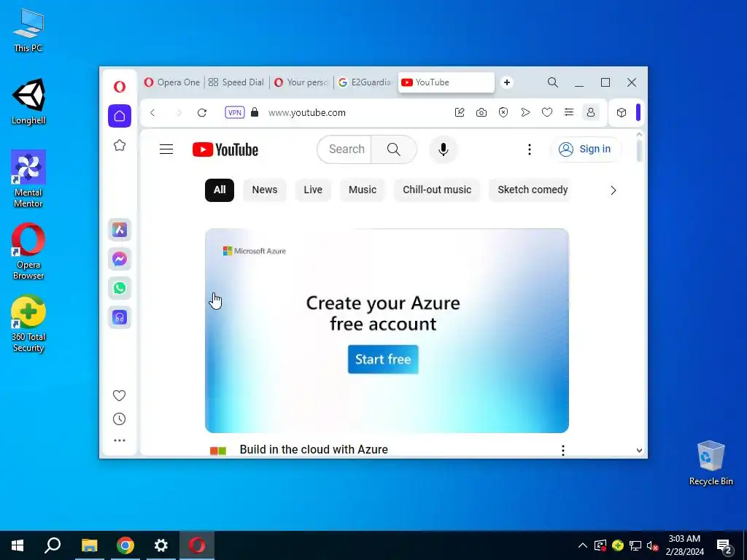Screen dimensions: 747x560
Task: Show more chips with right chevron
Action: coord(613,190)
